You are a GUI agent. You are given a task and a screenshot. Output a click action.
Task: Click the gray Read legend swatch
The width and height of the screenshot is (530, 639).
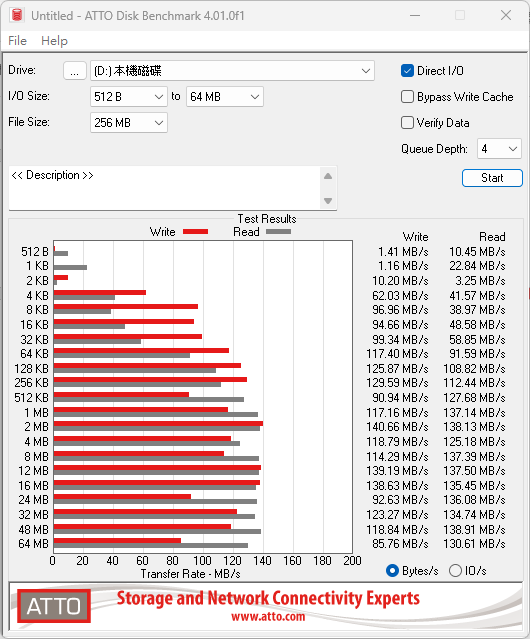278,232
